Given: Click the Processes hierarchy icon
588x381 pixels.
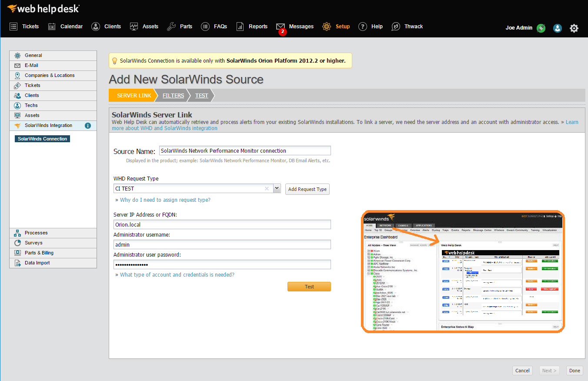Looking at the screenshot, I should click(x=17, y=233).
